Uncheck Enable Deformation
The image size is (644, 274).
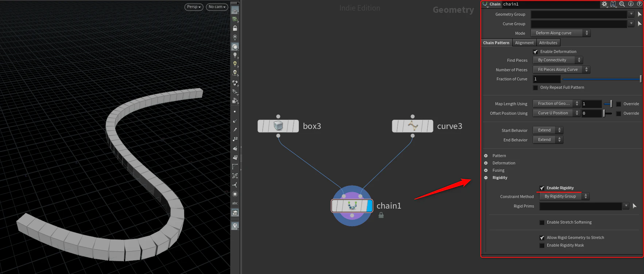pyautogui.click(x=536, y=52)
